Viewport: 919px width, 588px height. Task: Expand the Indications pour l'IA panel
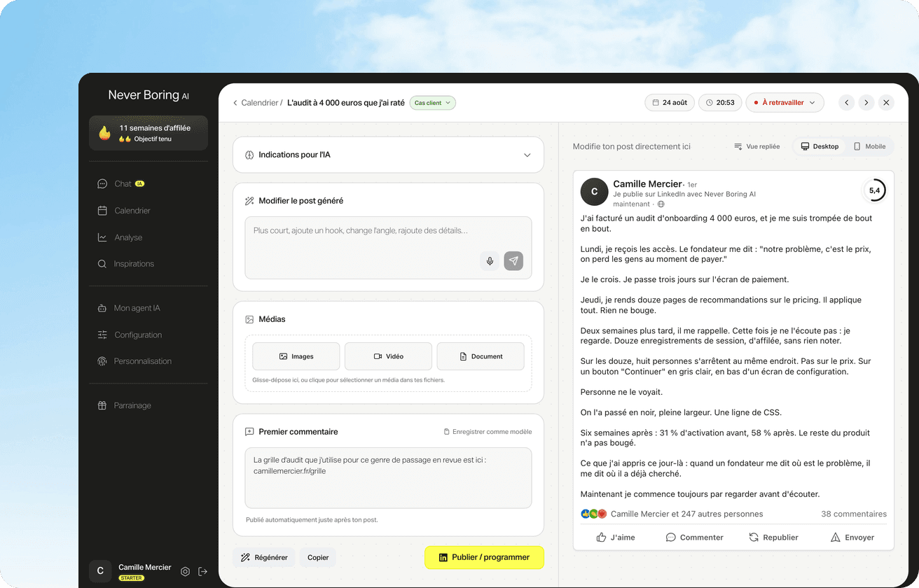point(388,155)
